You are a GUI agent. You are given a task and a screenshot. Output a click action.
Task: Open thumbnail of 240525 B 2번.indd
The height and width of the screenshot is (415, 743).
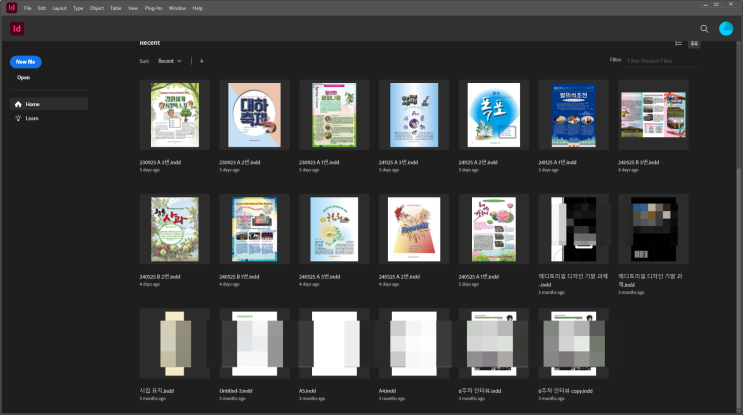coord(175,229)
